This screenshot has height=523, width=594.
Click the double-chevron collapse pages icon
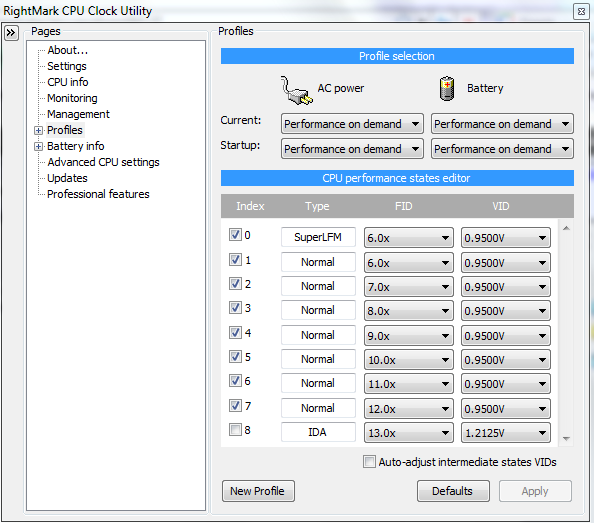[11, 33]
